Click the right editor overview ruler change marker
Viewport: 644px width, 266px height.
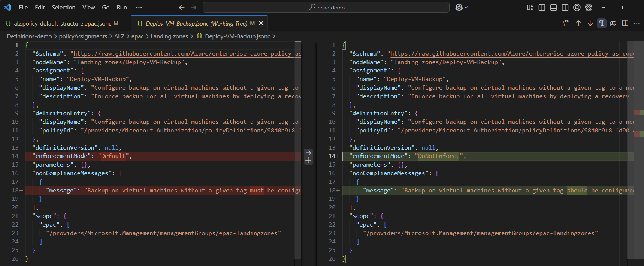pos(638,113)
